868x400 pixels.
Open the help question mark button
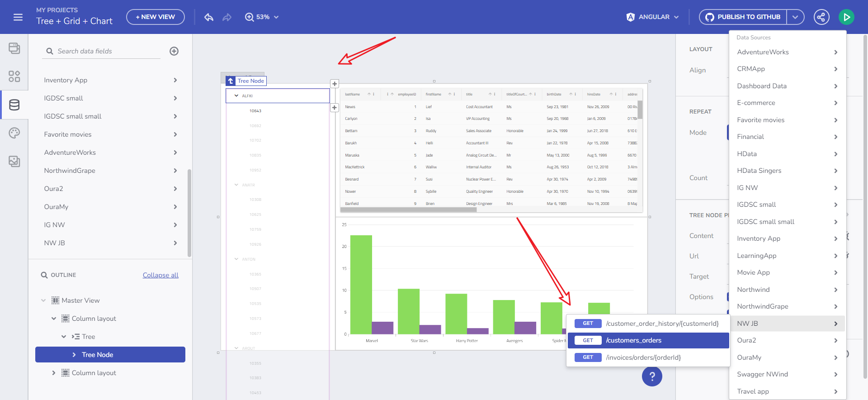[x=652, y=376]
